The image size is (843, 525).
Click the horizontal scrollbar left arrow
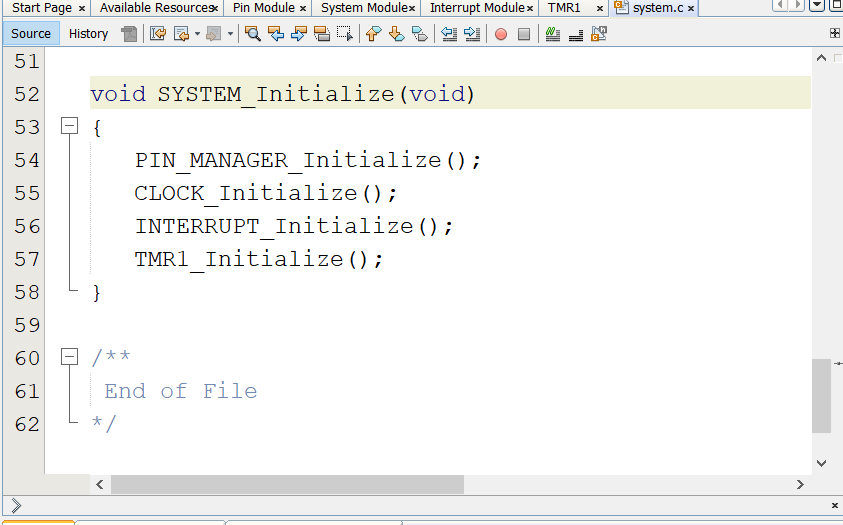point(99,484)
